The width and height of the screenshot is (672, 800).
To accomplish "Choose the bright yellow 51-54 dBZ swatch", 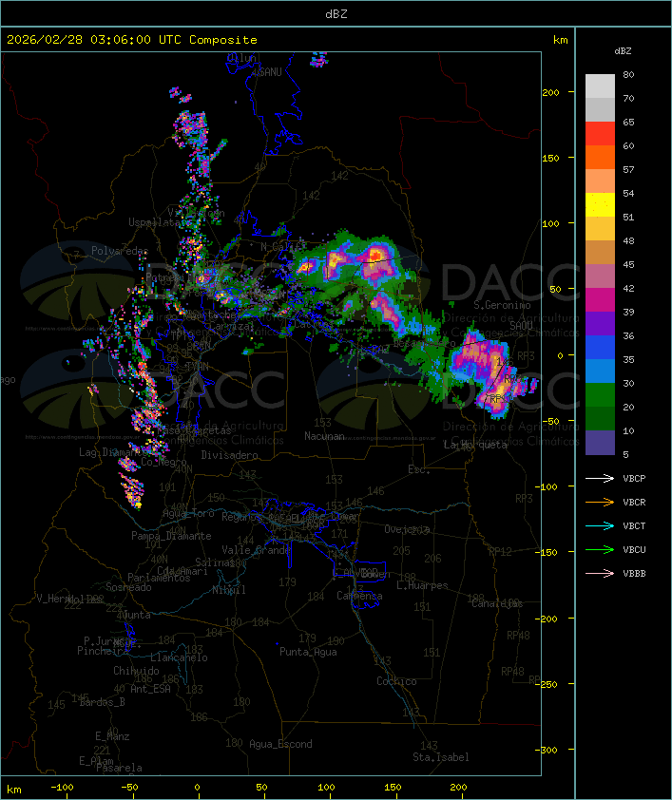I will point(600,204).
